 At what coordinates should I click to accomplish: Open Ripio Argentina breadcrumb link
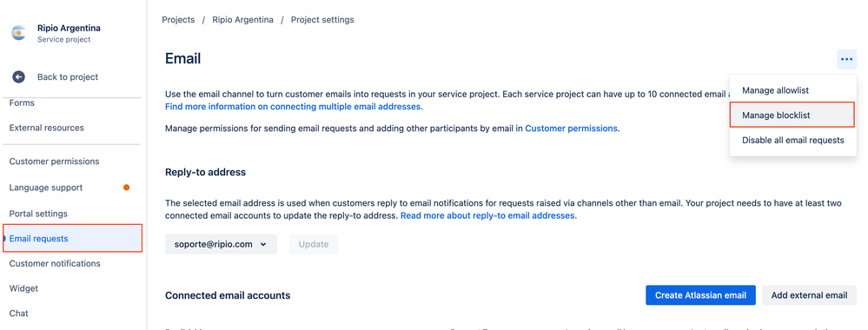(x=242, y=20)
